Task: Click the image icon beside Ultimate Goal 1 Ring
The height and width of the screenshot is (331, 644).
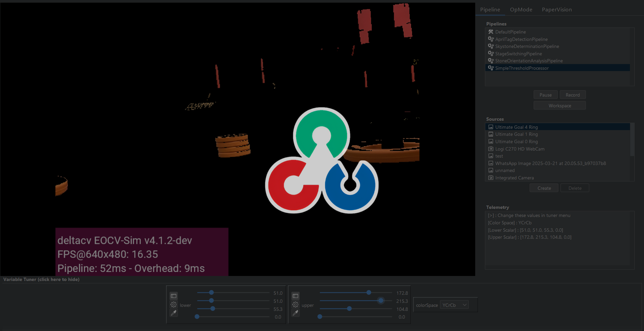Action: click(x=491, y=134)
